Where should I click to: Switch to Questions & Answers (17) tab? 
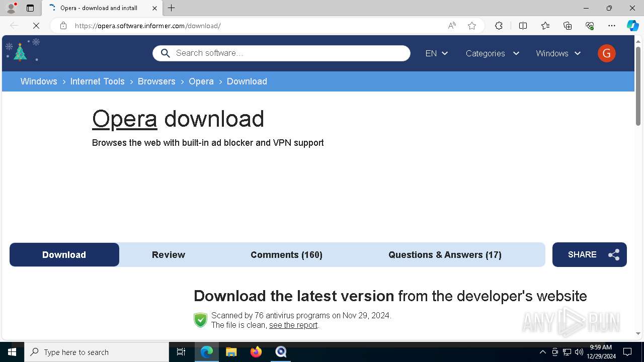pyautogui.click(x=445, y=254)
